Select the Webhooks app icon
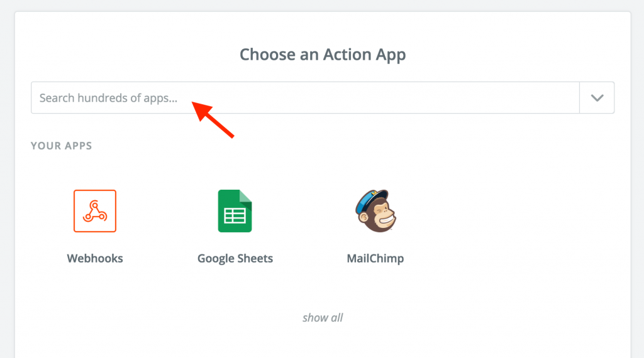The width and height of the screenshot is (644, 358). [x=95, y=211]
